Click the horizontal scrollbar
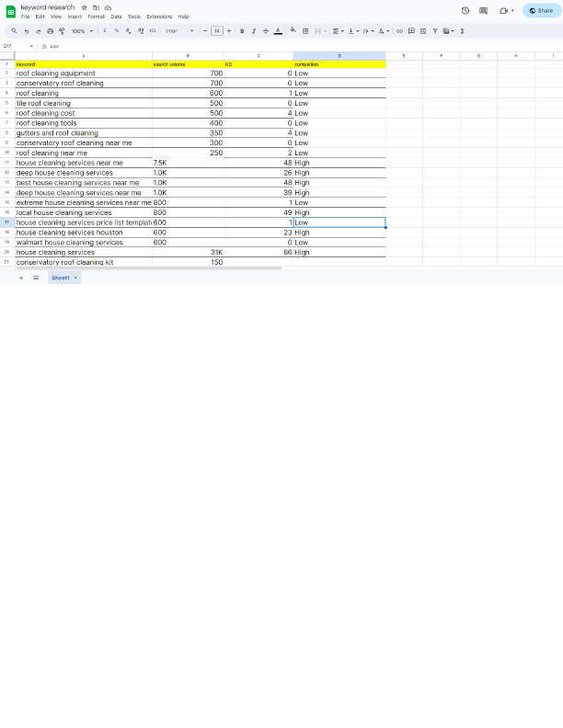The height and width of the screenshot is (728, 563). pos(149,267)
